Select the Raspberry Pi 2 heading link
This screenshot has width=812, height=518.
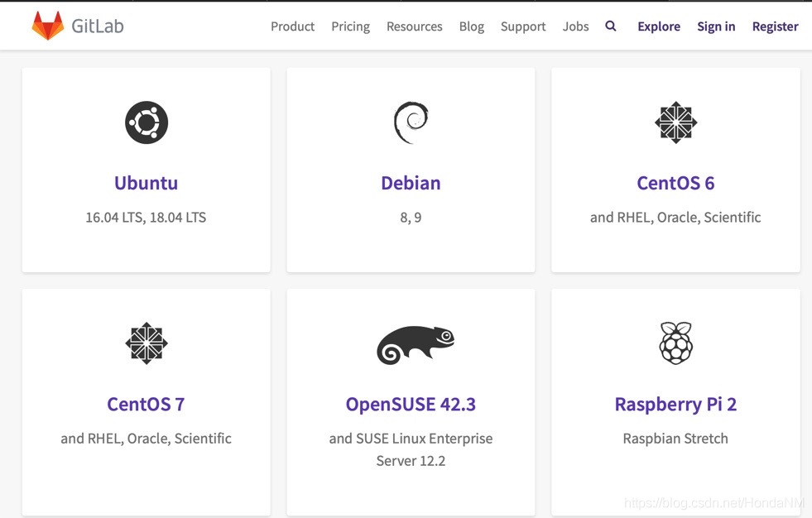675,404
